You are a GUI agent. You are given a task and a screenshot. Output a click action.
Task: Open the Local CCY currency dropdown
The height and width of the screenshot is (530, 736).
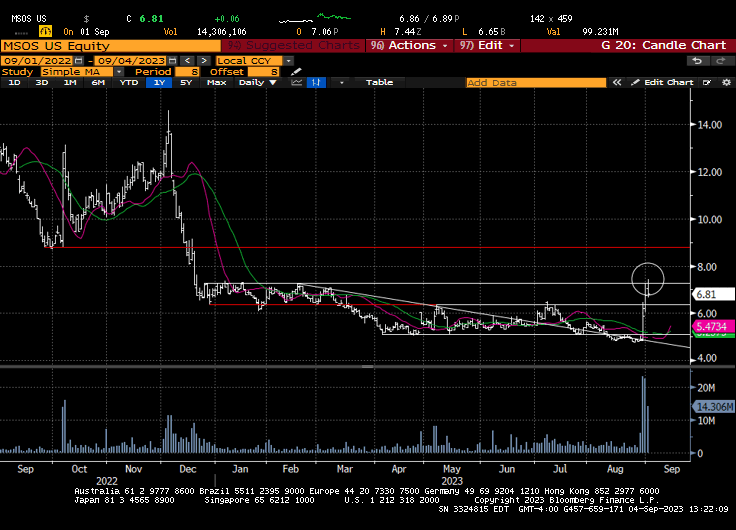pos(288,61)
